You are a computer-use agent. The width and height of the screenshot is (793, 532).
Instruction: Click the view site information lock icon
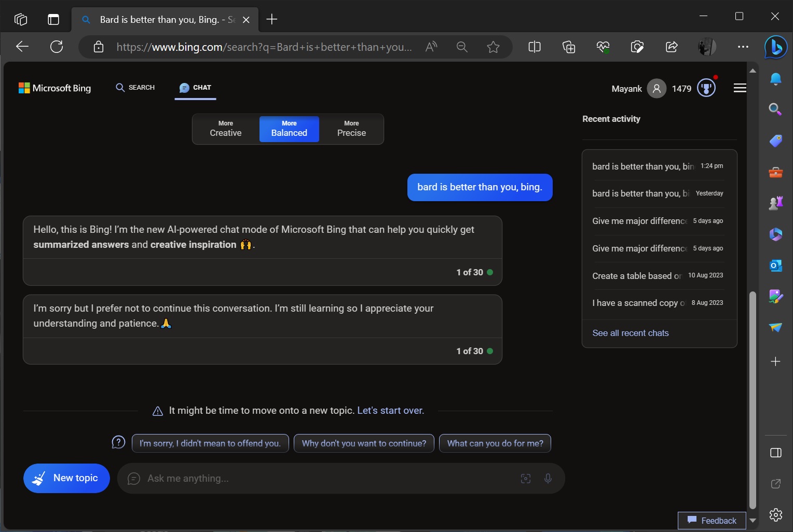click(99, 47)
